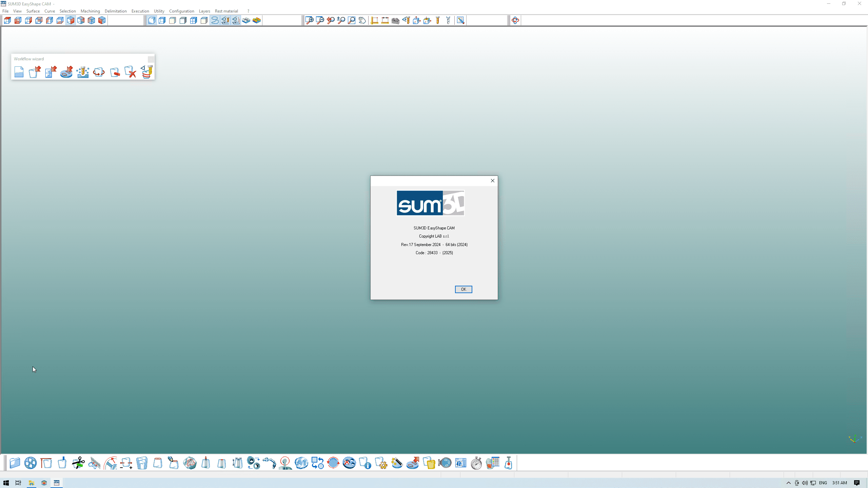Click the tooth with red X delete icon
The image size is (868, 488).
130,72
